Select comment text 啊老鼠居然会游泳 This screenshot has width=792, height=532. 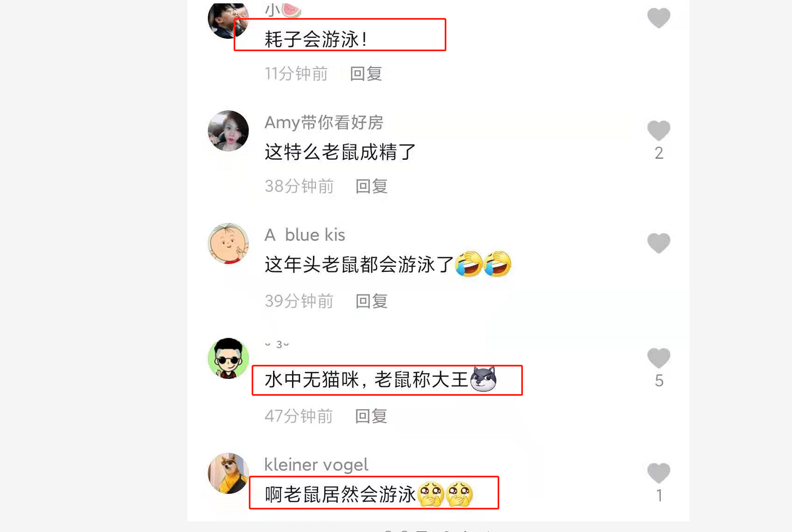point(341,494)
